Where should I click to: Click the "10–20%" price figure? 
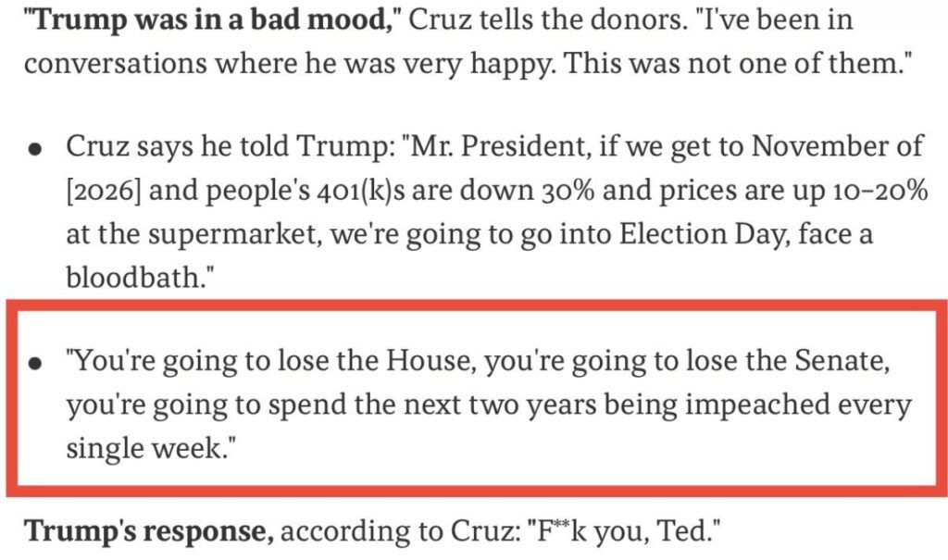861,191
